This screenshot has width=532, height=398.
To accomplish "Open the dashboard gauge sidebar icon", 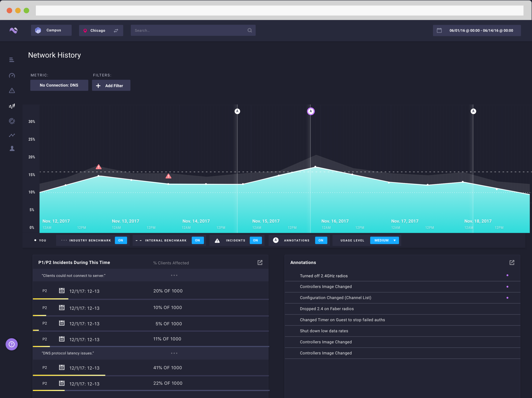I will click(x=12, y=75).
